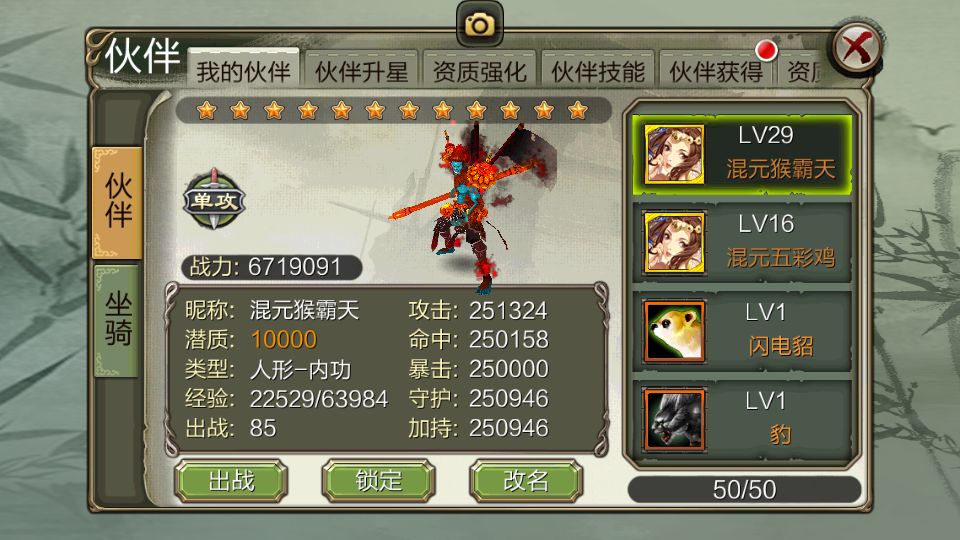Click the 出战 deploy button
960x540 pixels.
point(231,481)
